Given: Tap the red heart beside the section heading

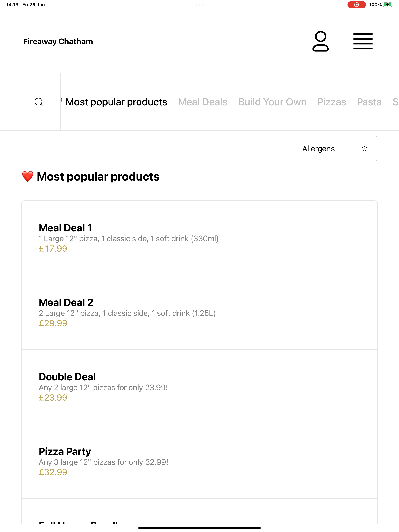Looking at the screenshot, I should [27, 177].
